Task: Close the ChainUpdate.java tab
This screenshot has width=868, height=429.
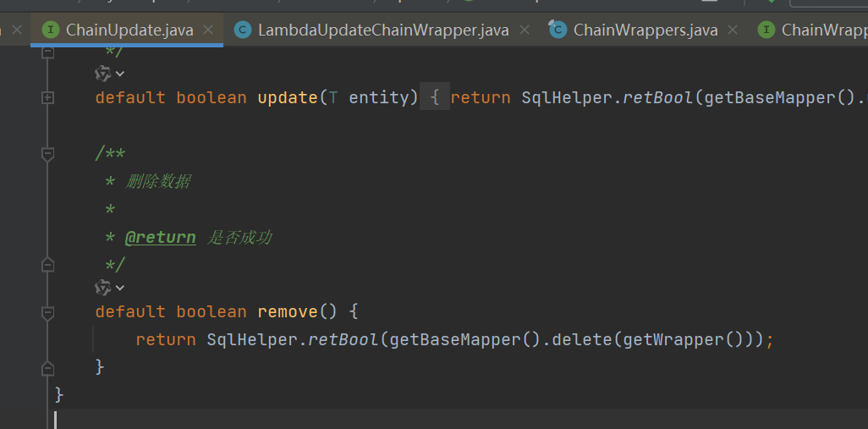Action: (209, 30)
